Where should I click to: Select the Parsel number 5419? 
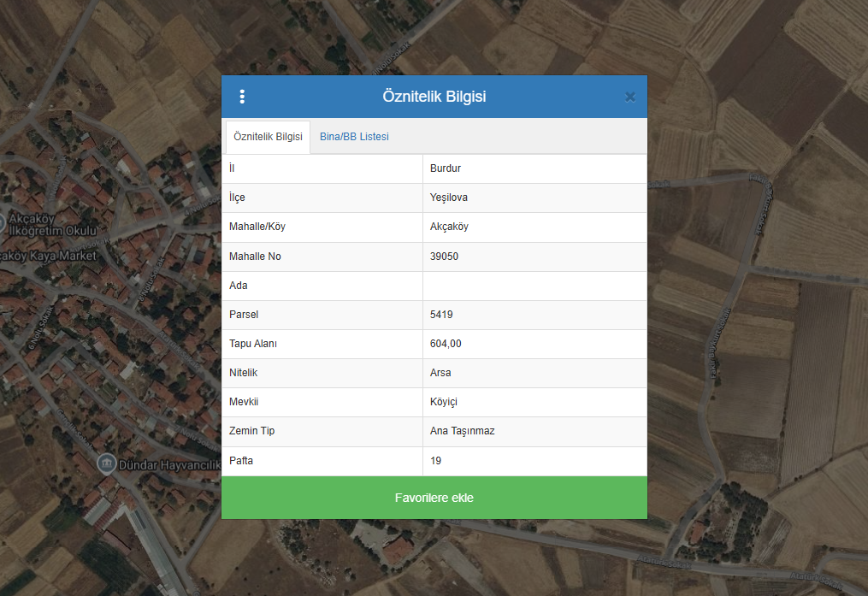pos(441,315)
